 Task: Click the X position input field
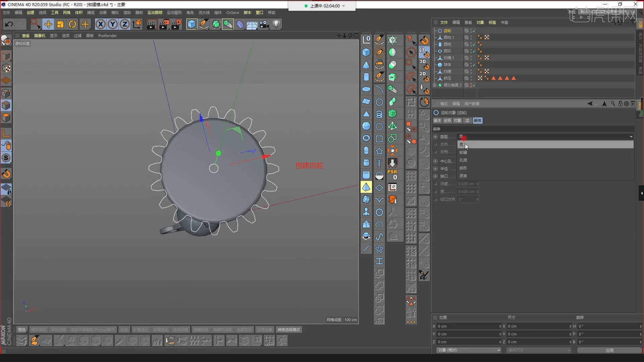coord(469,326)
